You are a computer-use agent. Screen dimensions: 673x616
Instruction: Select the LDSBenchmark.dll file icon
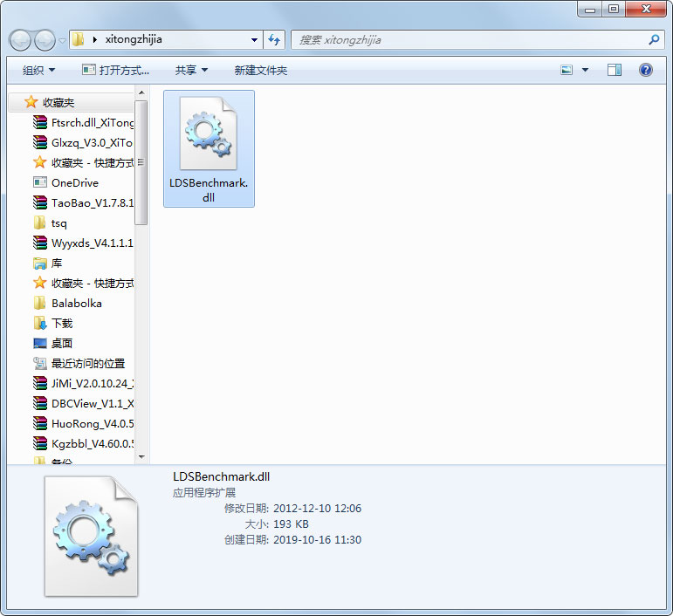click(209, 133)
